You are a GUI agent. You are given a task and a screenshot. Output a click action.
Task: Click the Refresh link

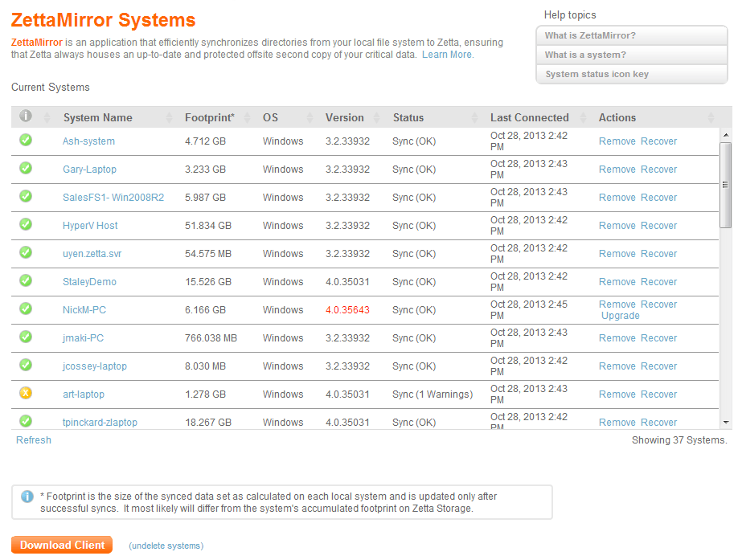[x=34, y=440]
